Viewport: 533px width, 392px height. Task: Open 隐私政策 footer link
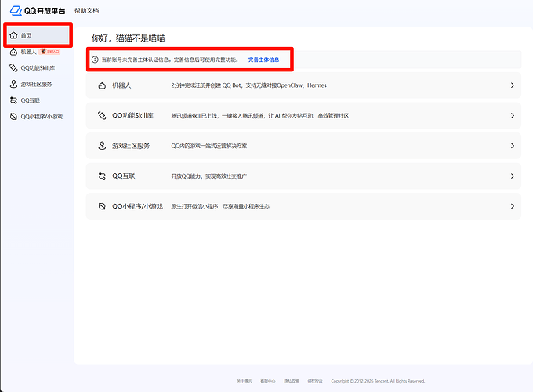pos(292,381)
